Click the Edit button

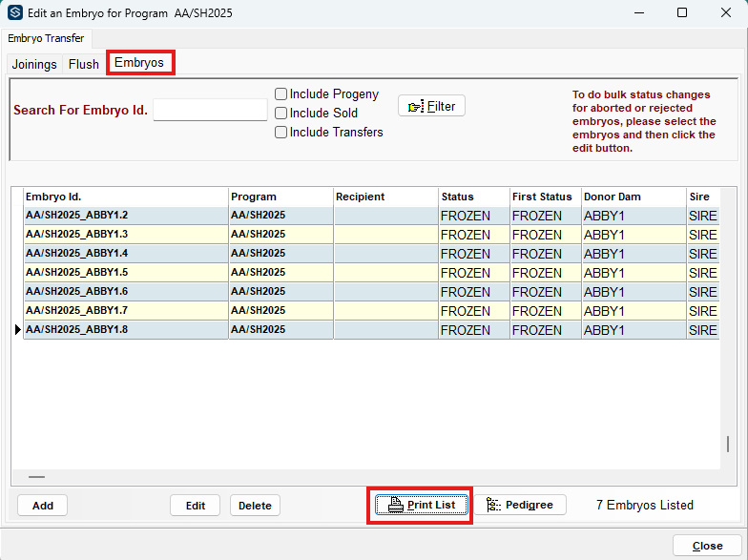tap(195, 506)
